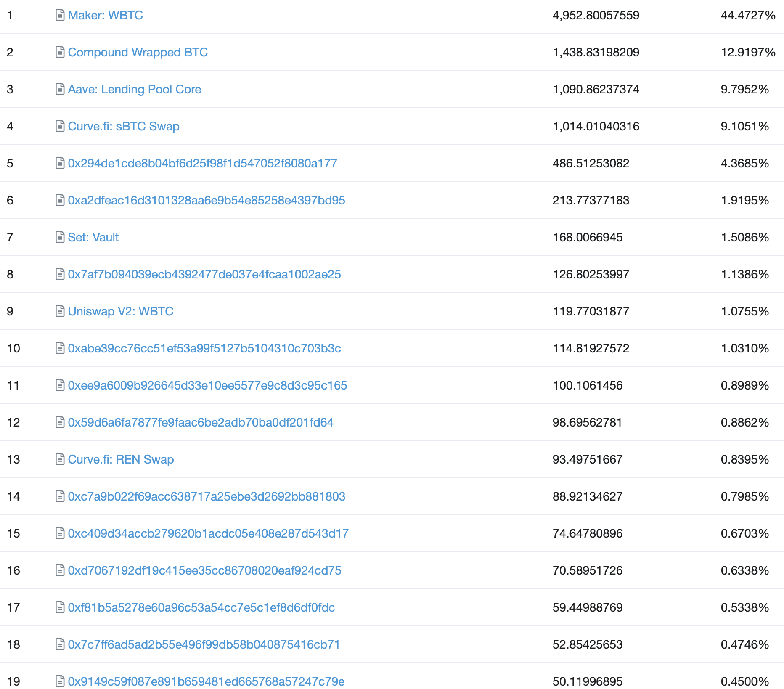Select quantity value 126.80253997

[x=591, y=275]
